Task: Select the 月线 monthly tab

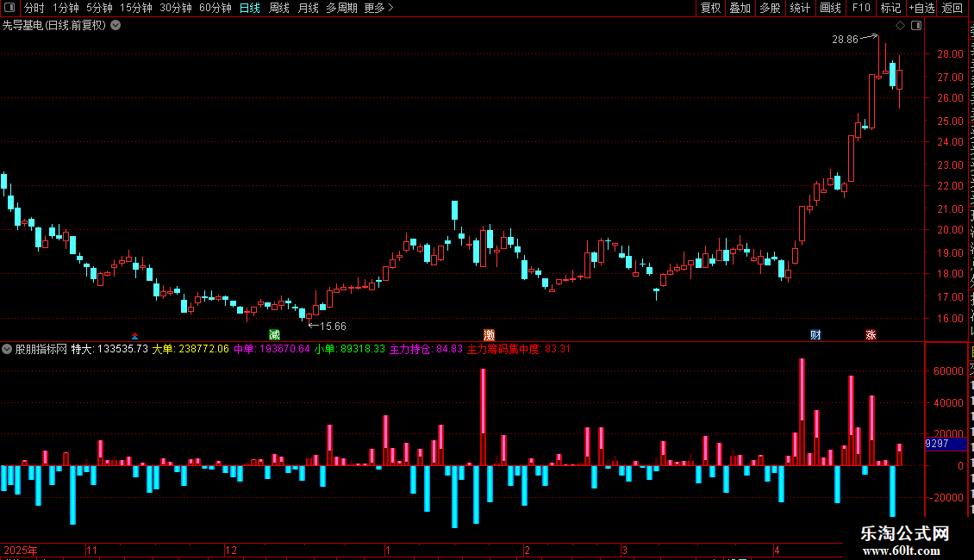Action: tap(308, 8)
